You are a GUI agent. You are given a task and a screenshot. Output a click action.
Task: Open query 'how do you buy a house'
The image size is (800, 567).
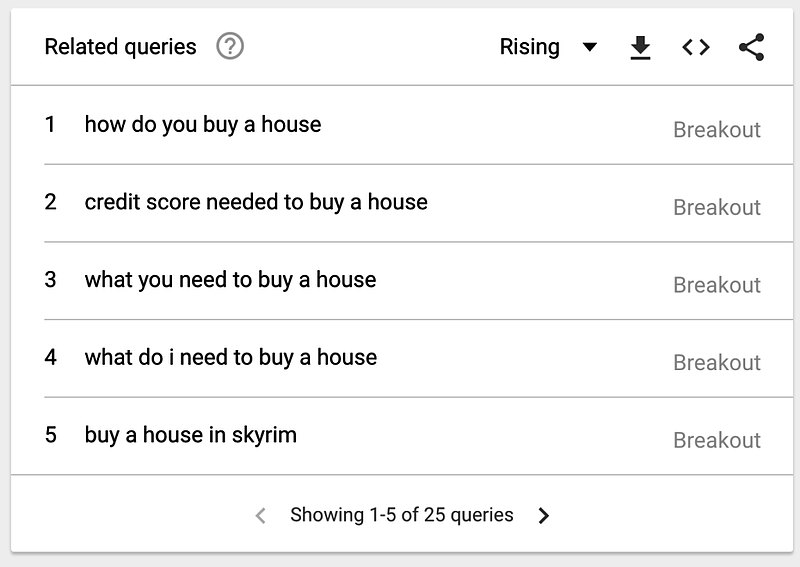tap(203, 124)
